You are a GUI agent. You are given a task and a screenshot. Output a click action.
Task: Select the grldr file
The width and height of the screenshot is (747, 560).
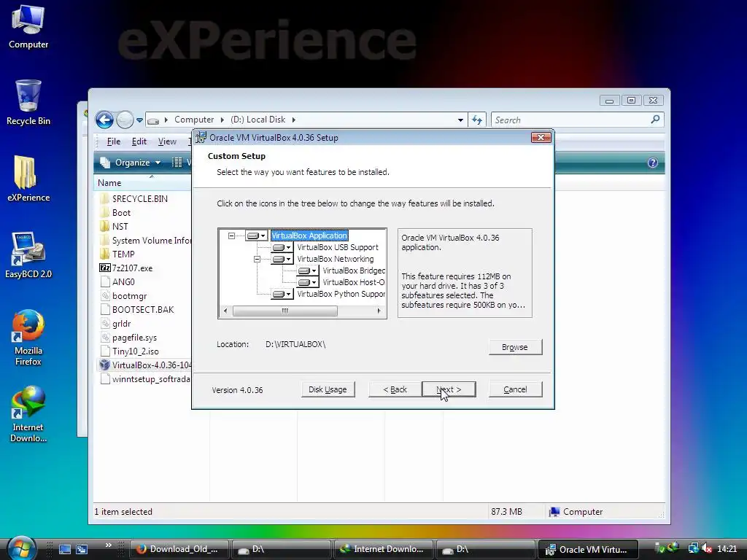[121, 324]
